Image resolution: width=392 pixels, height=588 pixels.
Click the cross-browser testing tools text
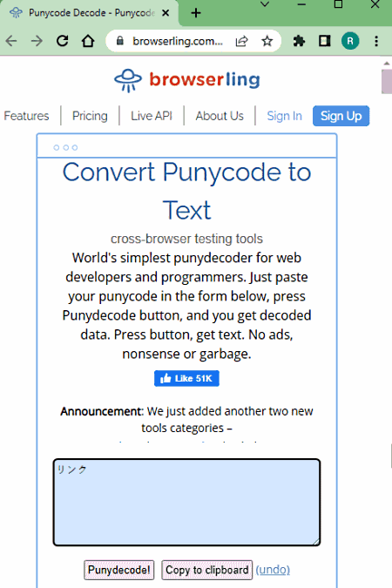coord(186,239)
